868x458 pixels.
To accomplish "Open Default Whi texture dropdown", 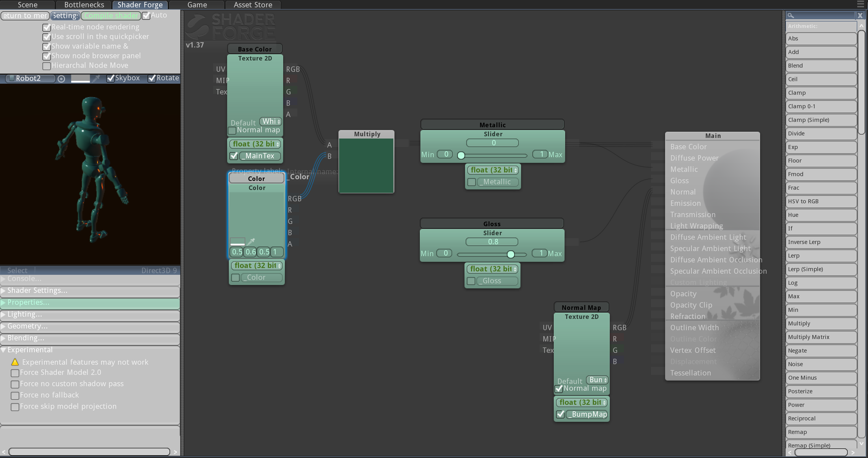I will point(271,121).
